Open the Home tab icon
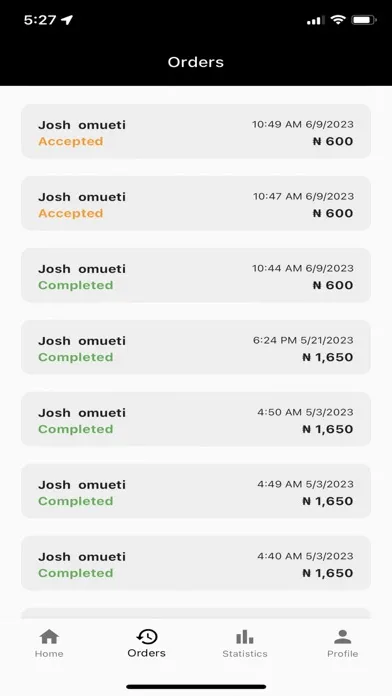 [x=49, y=637]
